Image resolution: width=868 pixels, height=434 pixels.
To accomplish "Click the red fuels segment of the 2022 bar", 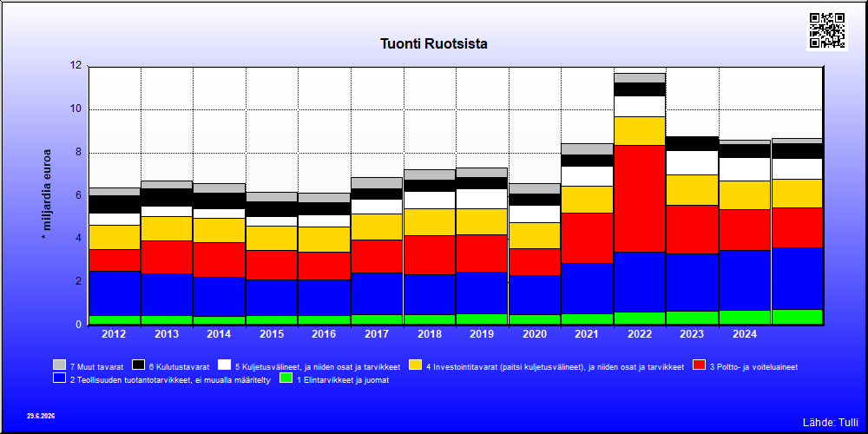I will coord(640,199).
